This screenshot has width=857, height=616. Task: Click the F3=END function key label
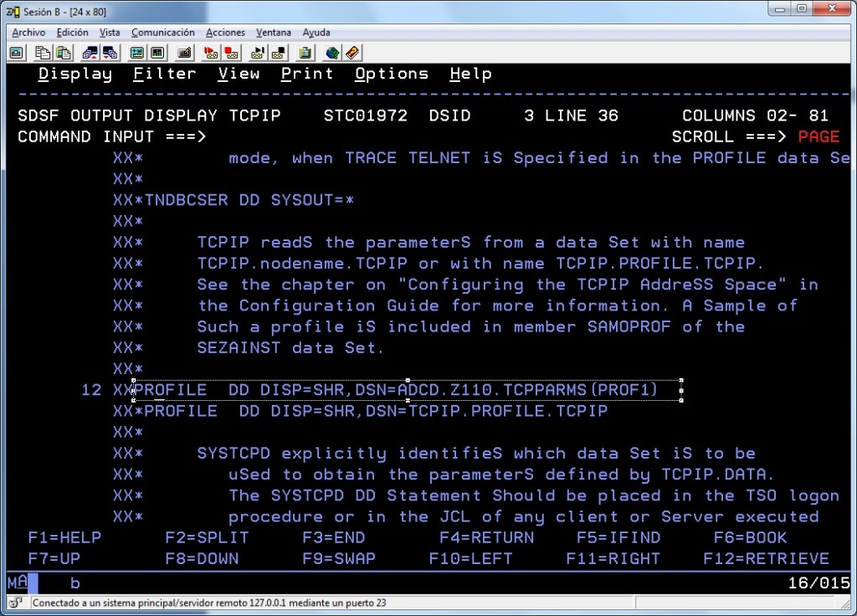click(x=333, y=538)
